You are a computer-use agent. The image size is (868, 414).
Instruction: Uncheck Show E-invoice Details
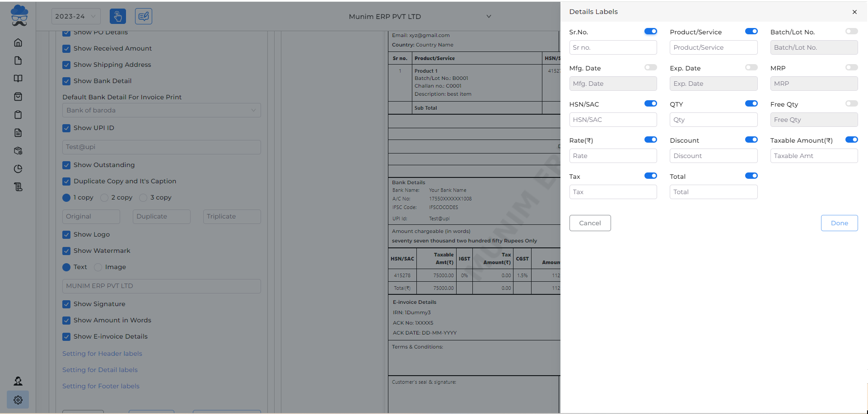[x=66, y=336]
